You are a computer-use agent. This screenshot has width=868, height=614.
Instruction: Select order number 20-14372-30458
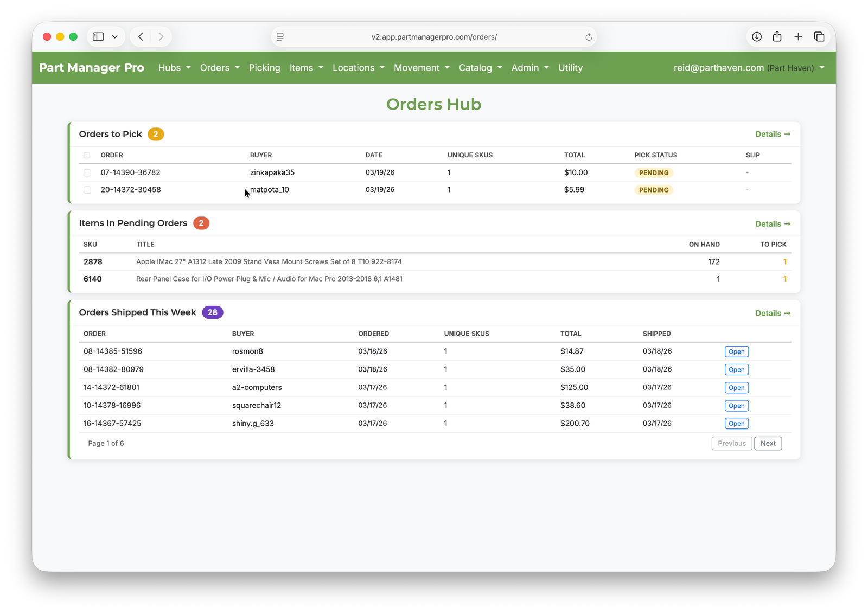click(131, 190)
